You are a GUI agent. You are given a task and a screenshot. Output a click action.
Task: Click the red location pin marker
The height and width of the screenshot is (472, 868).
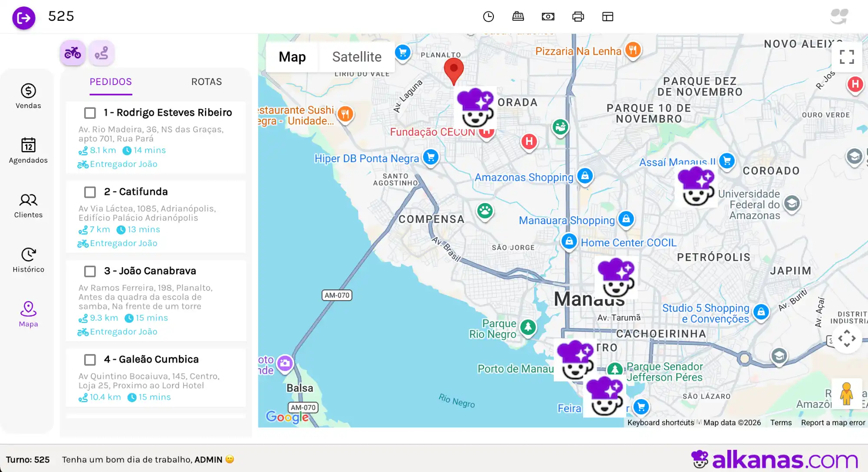pyautogui.click(x=454, y=70)
